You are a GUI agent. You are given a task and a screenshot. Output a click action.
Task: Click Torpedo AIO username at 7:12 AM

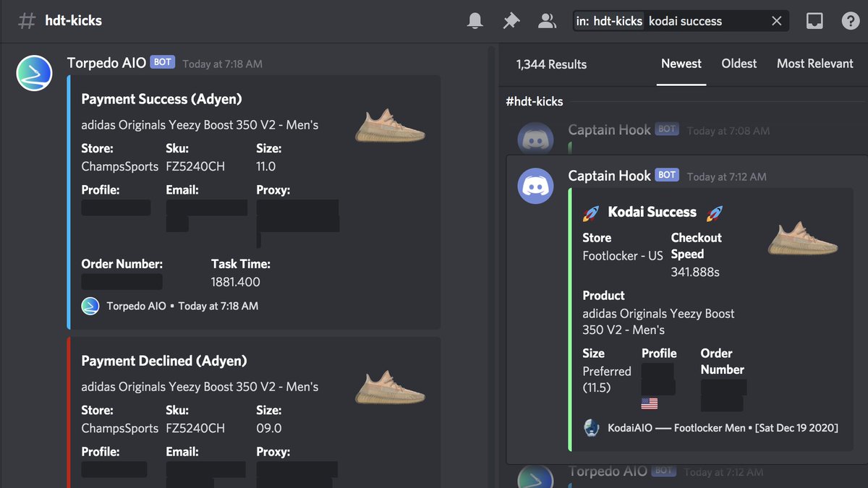[x=608, y=471]
